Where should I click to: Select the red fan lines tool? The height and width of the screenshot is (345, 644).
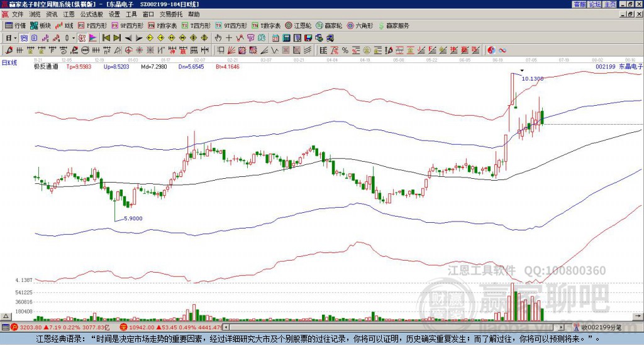pos(231,50)
